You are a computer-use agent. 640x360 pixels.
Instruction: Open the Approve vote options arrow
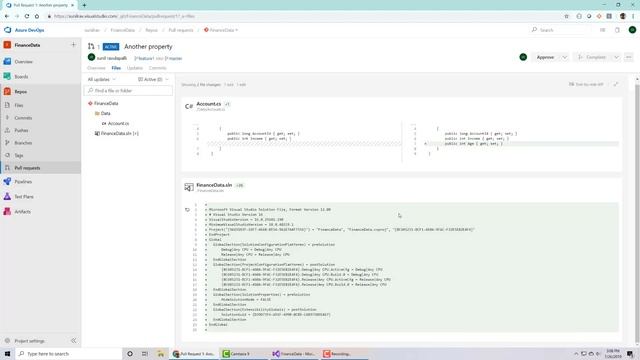(564, 58)
